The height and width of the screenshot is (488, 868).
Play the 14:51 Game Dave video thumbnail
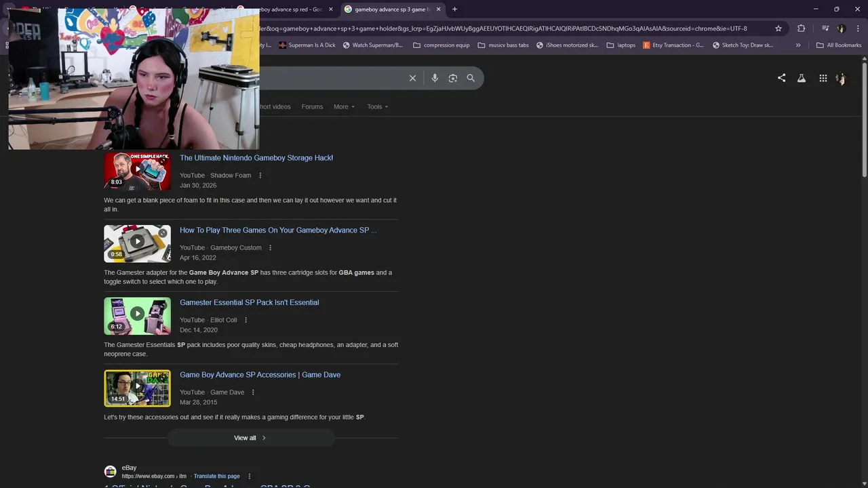137,388
